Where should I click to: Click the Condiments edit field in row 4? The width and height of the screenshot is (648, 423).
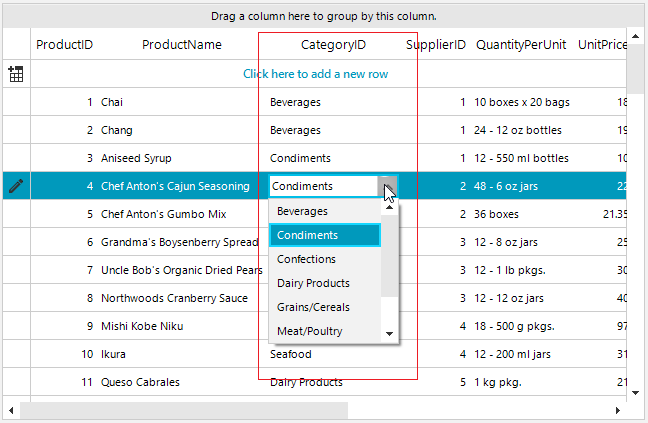322,186
